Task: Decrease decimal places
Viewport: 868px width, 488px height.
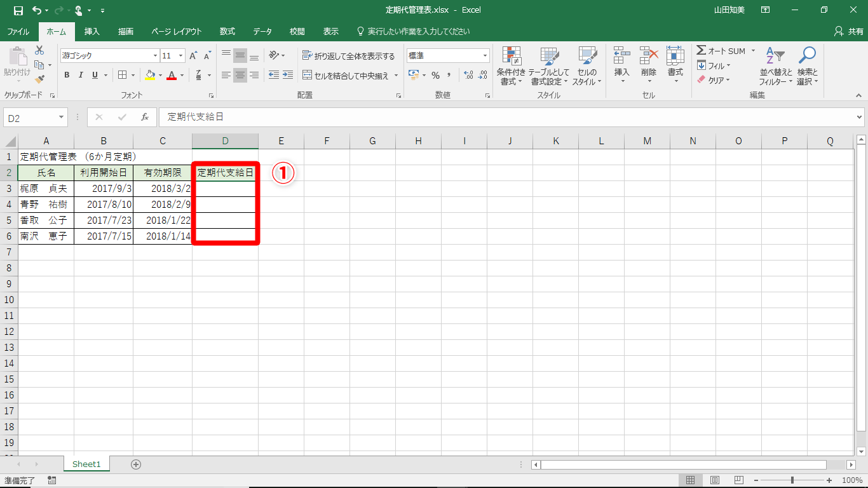Action: [483, 75]
